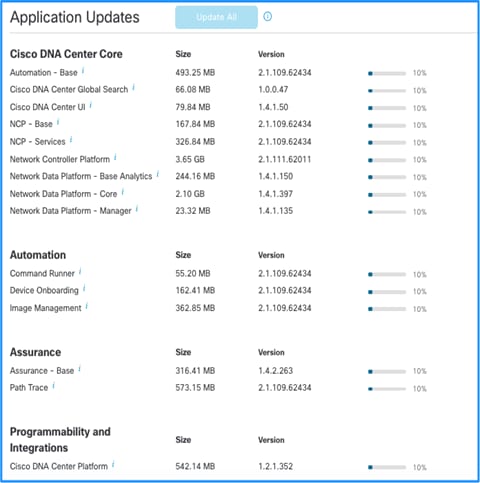Show info for Assurance - Base
The height and width of the screenshot is (483, 480).
79,369
